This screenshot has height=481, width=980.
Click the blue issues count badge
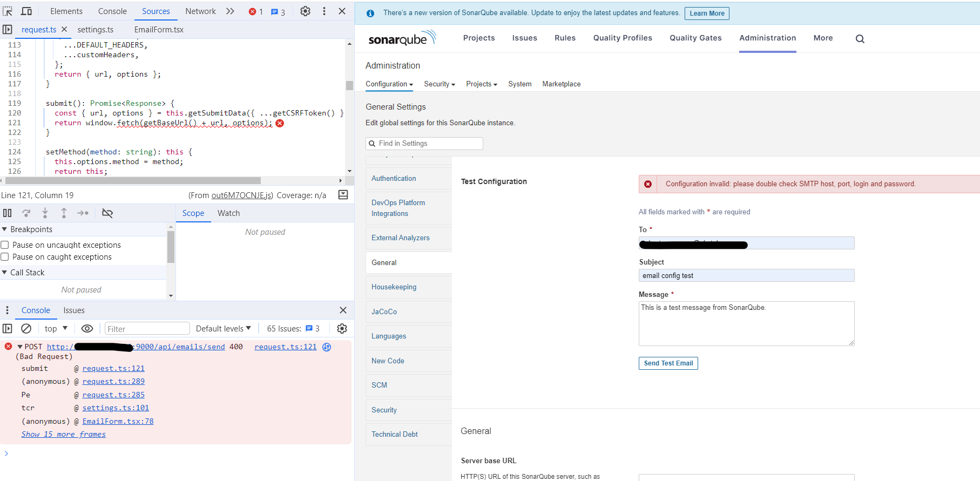pyautogui.click(x=278, y=11)
